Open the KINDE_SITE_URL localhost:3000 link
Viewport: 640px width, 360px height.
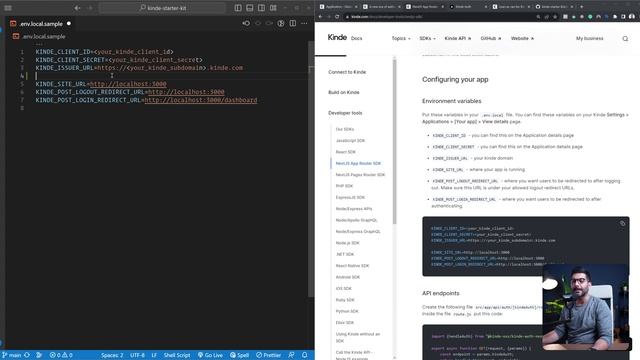128,84
